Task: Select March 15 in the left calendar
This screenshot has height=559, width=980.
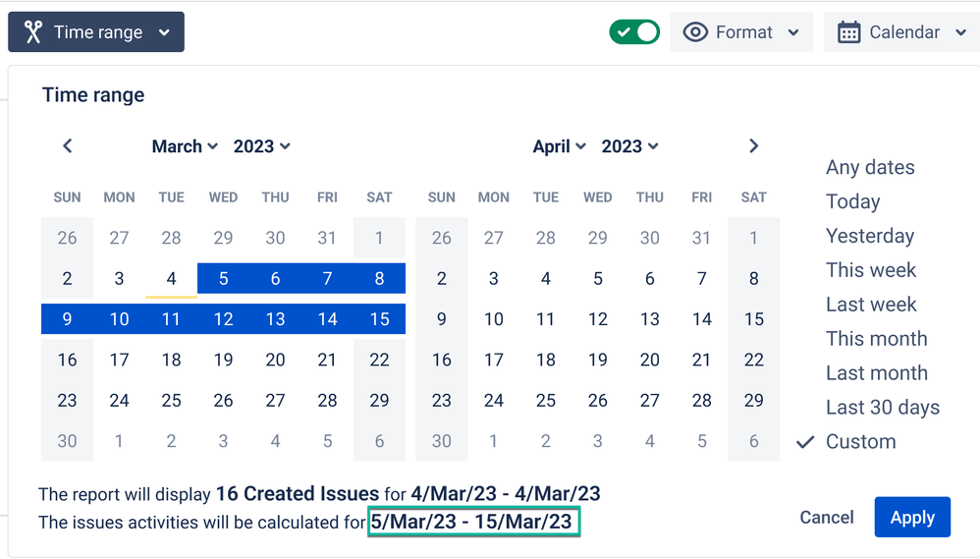Action: point(379,318)
